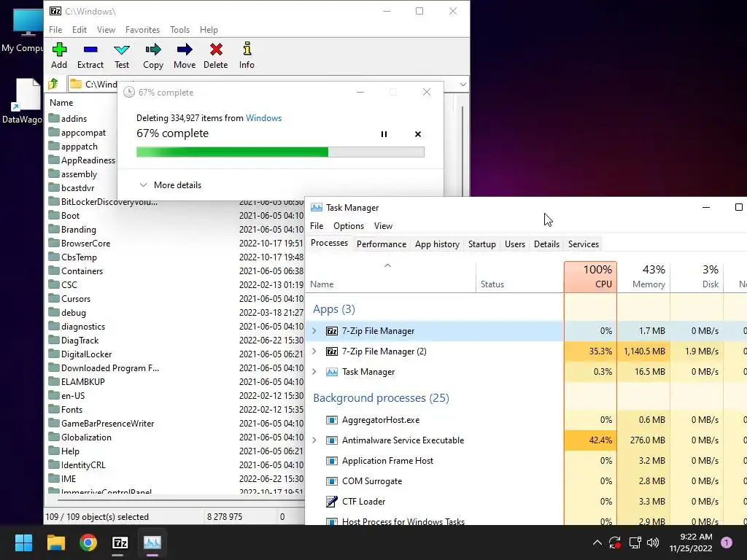Image resolution: width=747 pixels, height=560 pixels.
Task: Click the Delete toolbar icon in 7-Zip
Action: coord(216,50)
